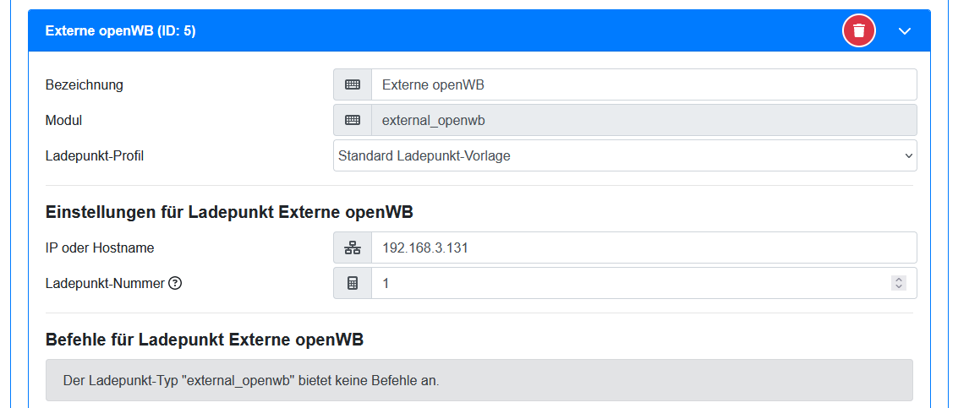980x408 pixels.
Task: Collapse the Externe openWB panel chevron
Action: (x=904, y=31)
